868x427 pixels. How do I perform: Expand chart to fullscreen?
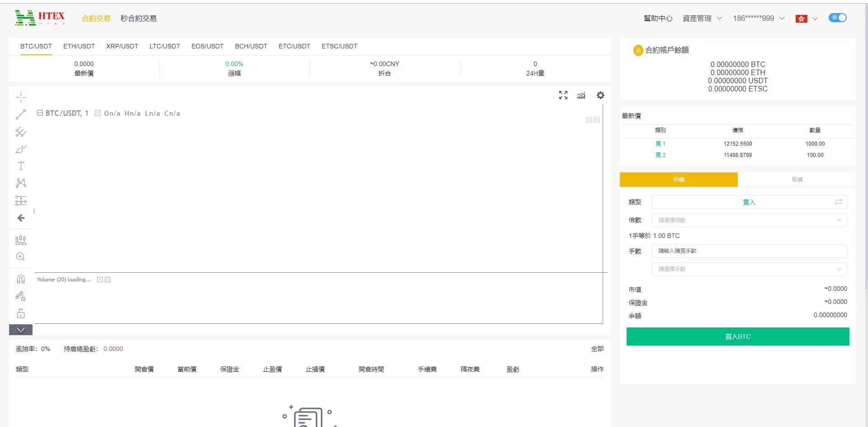click(x=563, y=95)
